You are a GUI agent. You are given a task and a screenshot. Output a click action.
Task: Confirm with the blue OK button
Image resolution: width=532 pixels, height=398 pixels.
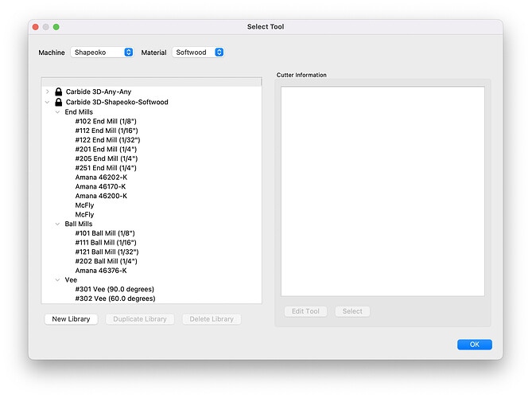pos(474,345)
